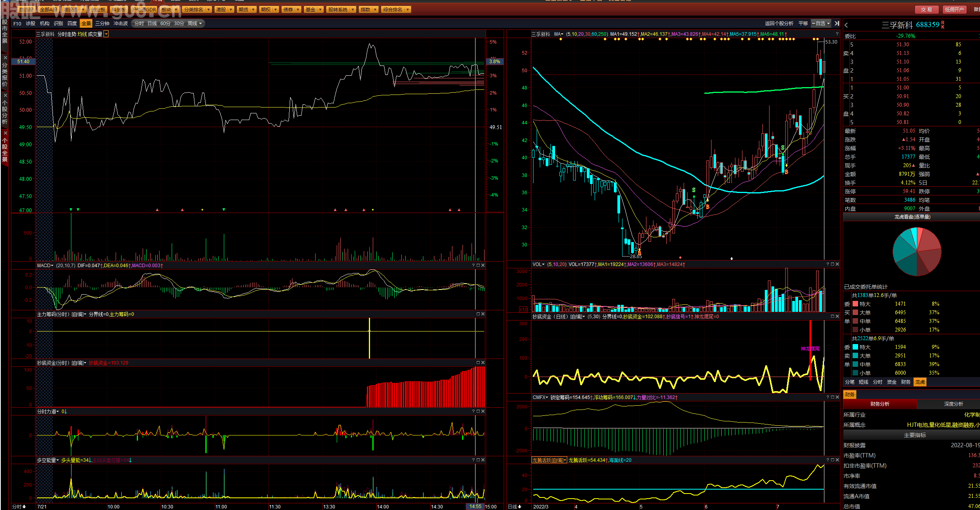Viewport: 980px width, 510px height.
Task: Click the 科创板 market button
Action: (119, 9)
